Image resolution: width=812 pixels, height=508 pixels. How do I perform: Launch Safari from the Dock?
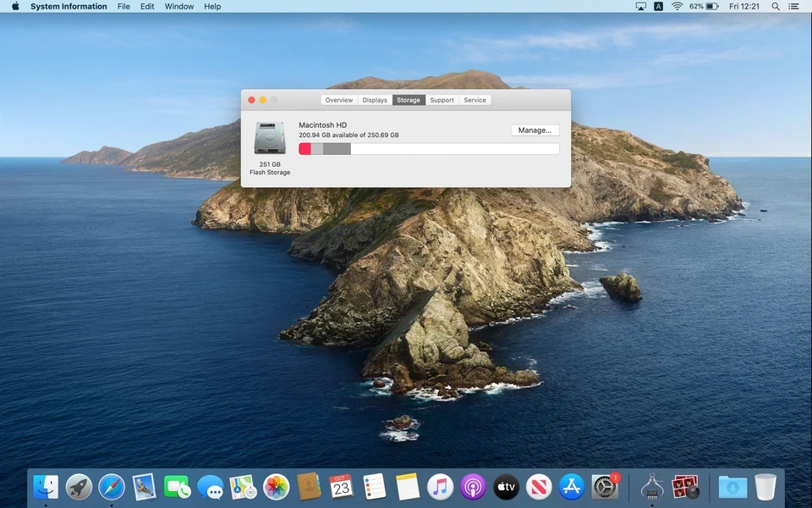pyautogui.click(x=112, y=488)
